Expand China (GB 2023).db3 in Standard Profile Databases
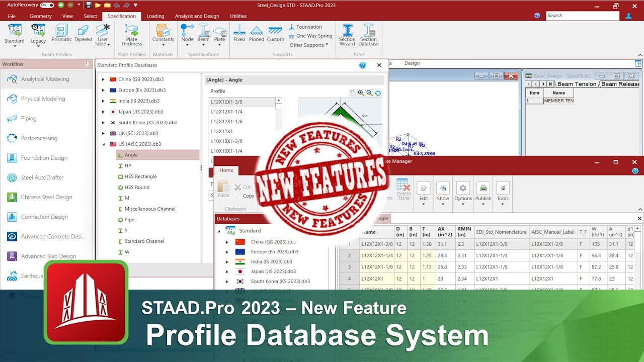 coord(103,79)
